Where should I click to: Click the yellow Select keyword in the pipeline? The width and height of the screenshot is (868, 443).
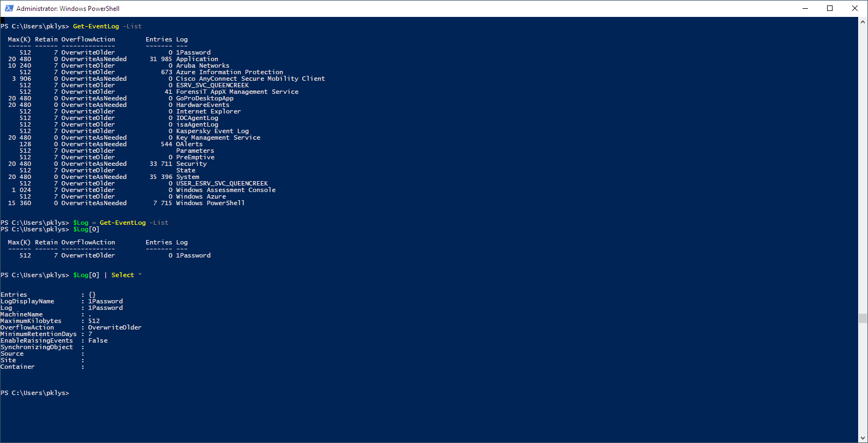(122, 274)
